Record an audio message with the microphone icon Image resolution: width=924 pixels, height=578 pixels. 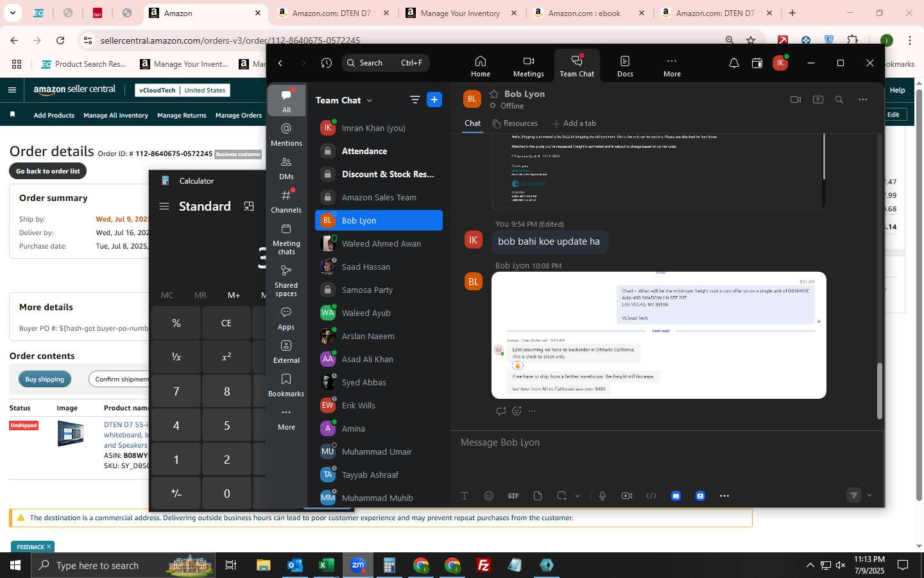coord(603,496)
